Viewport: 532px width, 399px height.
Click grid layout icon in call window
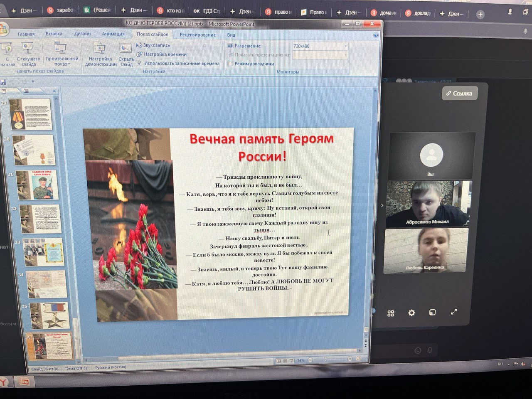pyautogui.click(x=391, y=313)
